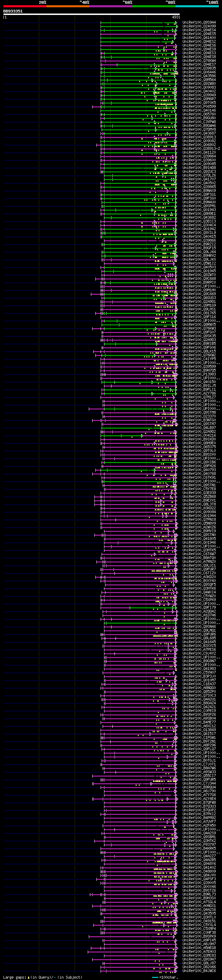Open hit UniRef100_Q41400
Image resolution: width=222 pixels, height=980 pixels.
click(x=199, y=38)
